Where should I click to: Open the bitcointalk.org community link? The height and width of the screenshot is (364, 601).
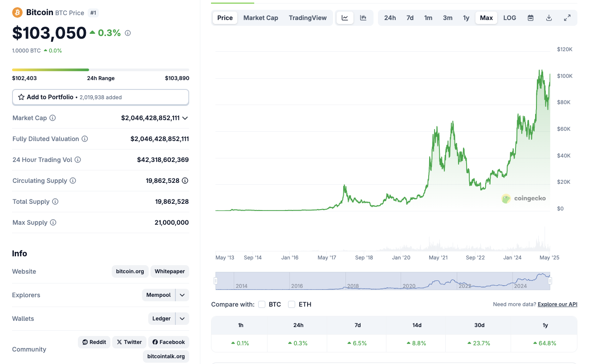(166, 356)
